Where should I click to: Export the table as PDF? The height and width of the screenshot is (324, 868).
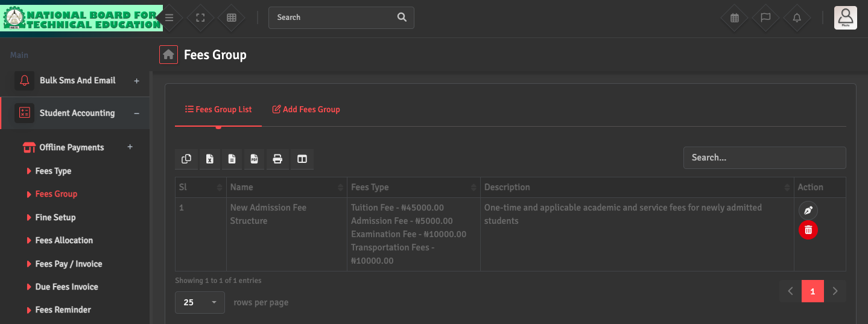[x=255, y=159]
